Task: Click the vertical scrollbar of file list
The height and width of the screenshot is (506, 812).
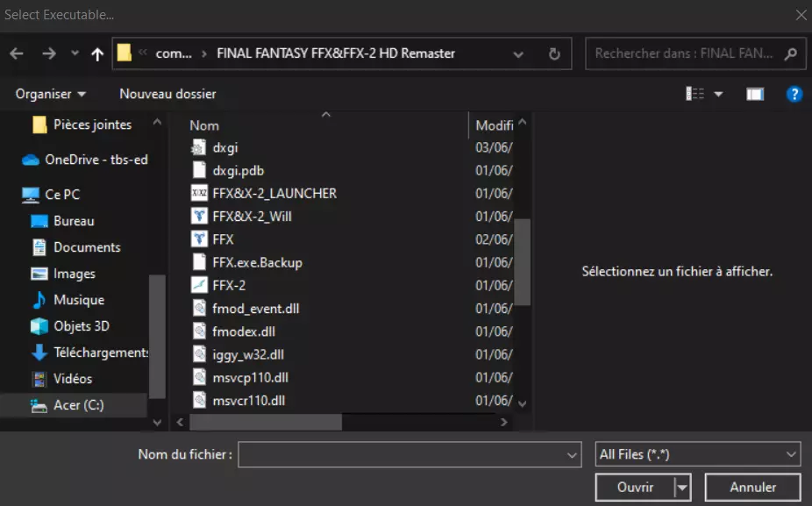Action: pyautogui.click(x=522, y=262)
